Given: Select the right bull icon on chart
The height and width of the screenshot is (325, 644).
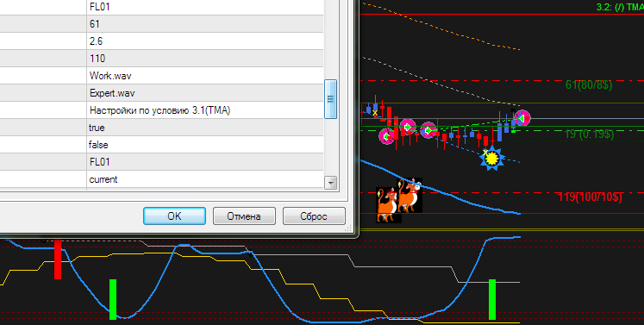Looking at the screenshot, I should coord(410,195).
